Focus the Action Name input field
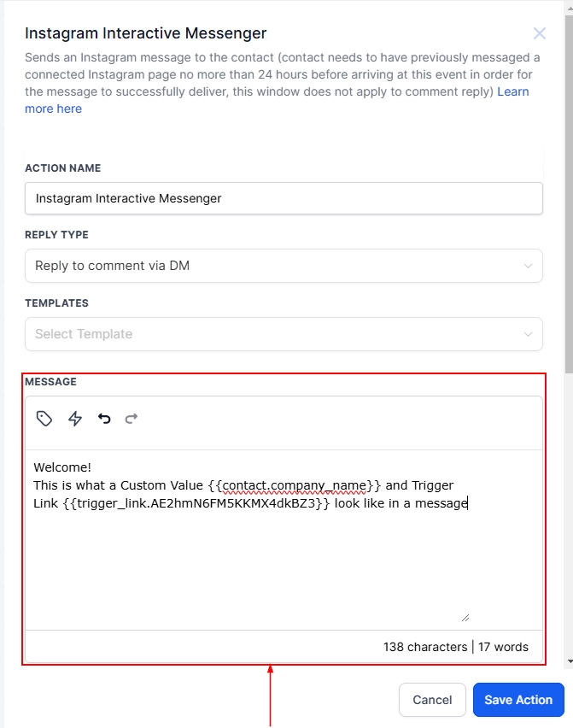Screen dimensions: 573x728 click(x=284, y=198)
